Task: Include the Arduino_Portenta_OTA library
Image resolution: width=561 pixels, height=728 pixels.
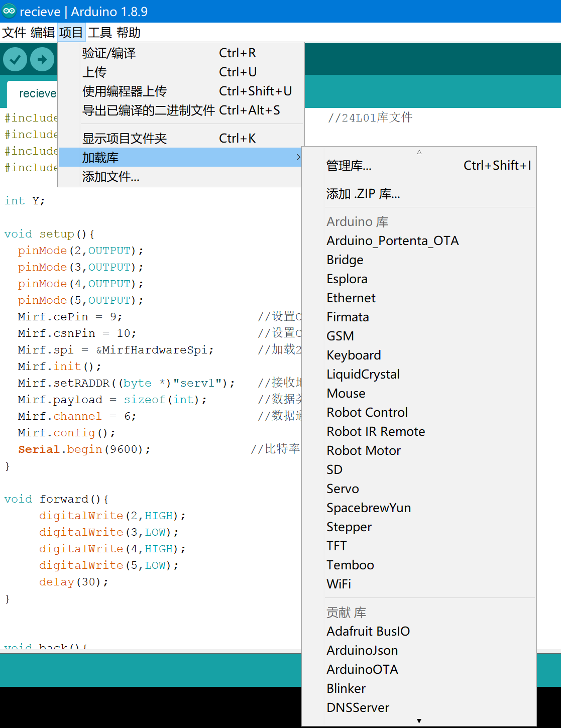Action: 419,240
